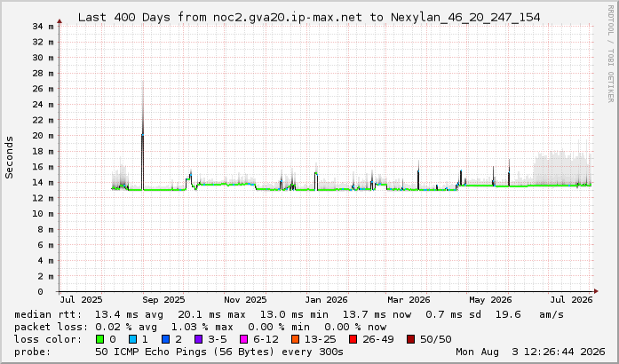619x364 pixels.
Task: Click the 'May 2026' x-axis label
Action: tap(490, 300)
